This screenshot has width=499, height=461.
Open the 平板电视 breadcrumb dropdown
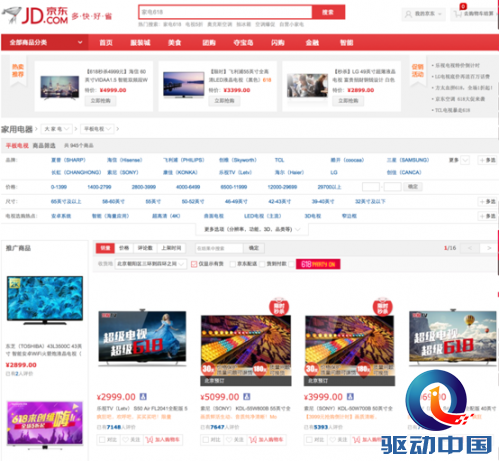click(x=97, y=129)
